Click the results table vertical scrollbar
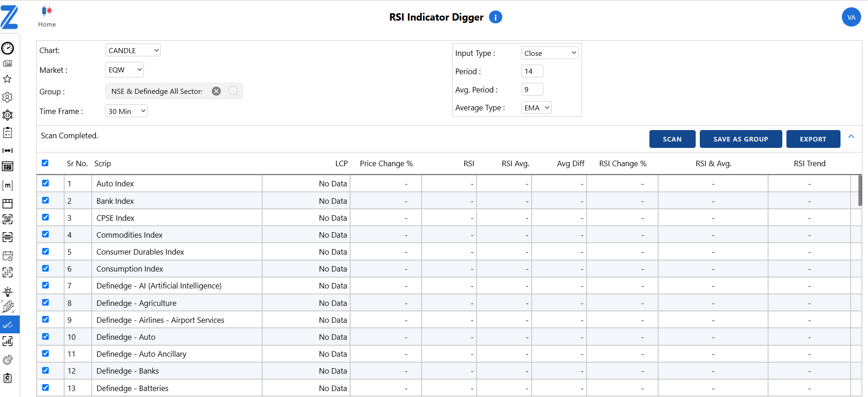Viewport: 868px width, 397px height. click(860, 190)
